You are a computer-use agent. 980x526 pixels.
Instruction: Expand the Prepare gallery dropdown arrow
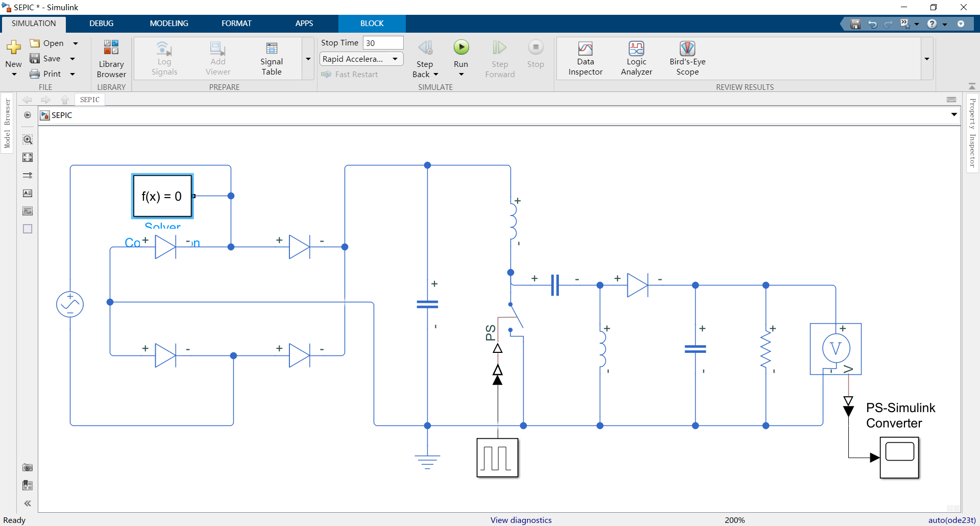tap(308, 59)
